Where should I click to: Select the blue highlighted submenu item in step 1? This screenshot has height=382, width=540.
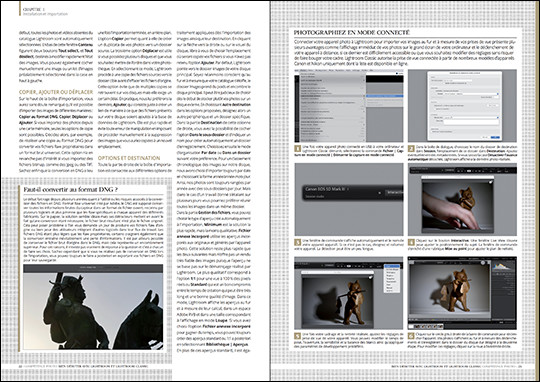[384, 96]
